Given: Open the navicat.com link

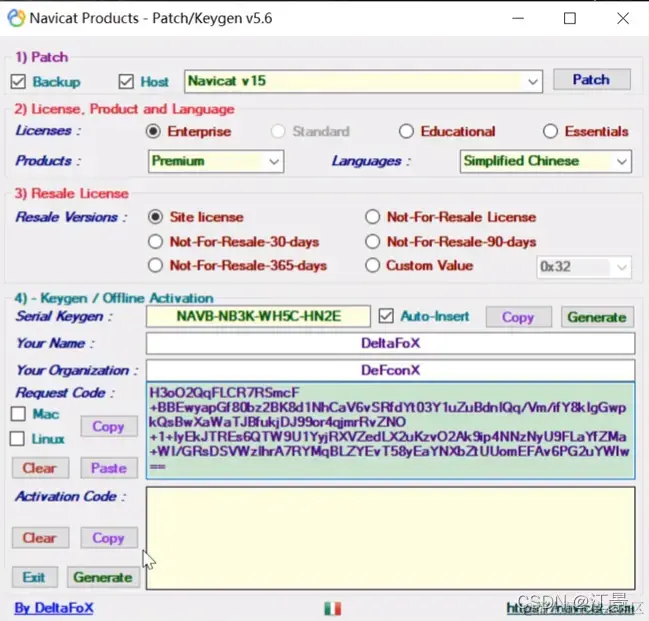Looking at the screenshot, I should click(x=570, y=608).
